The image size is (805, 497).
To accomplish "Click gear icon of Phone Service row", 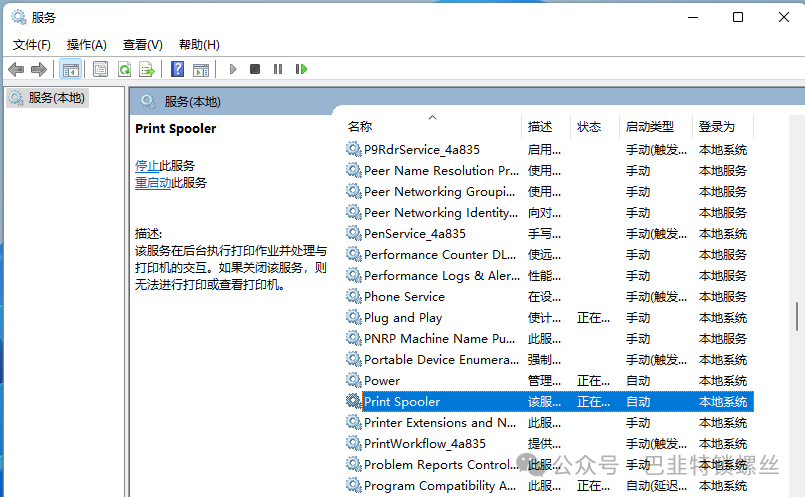I will click(x=353, y=296).
